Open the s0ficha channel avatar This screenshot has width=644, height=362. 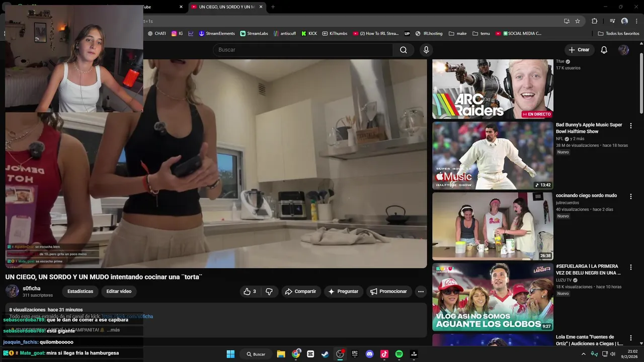pos(12,291)
